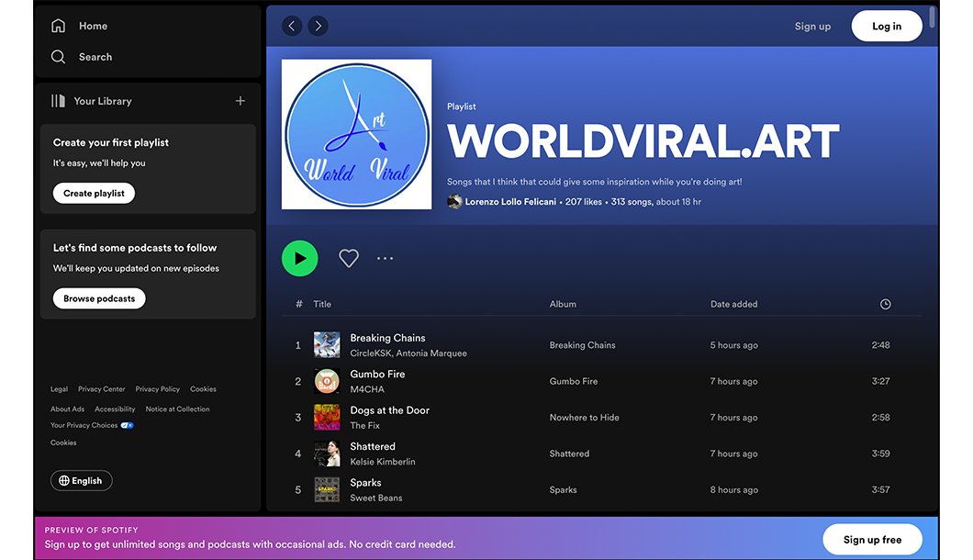
Task: Click the Search magnifier icon
Action: 59,57
